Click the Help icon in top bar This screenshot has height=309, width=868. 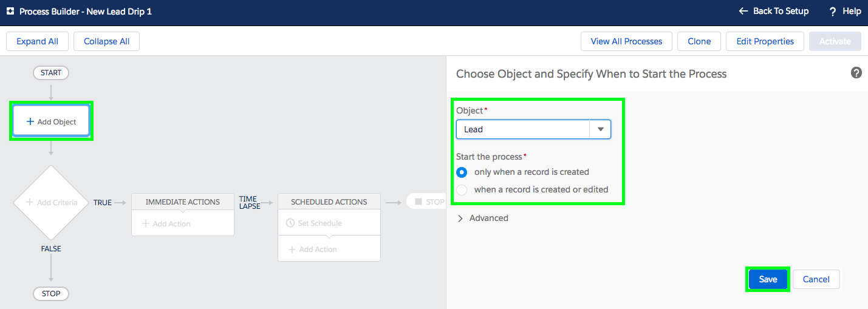click(833, 11)
